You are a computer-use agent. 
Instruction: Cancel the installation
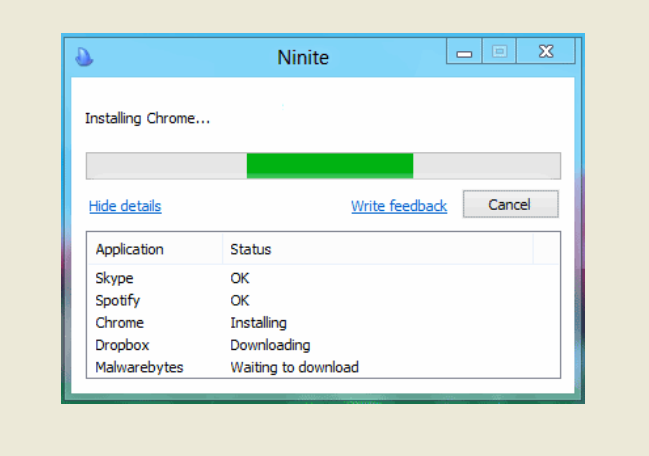[509, 205]
